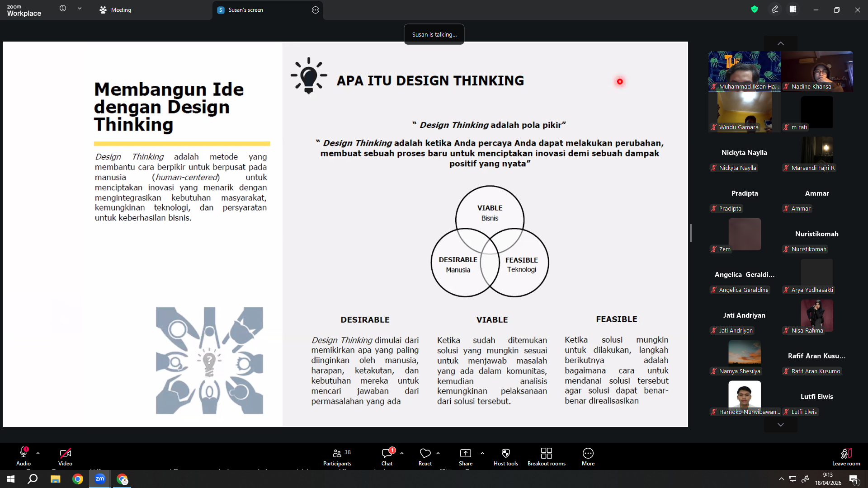868x488 pixels.
Task: Open the Chat panel
Action: coord(387,456)
